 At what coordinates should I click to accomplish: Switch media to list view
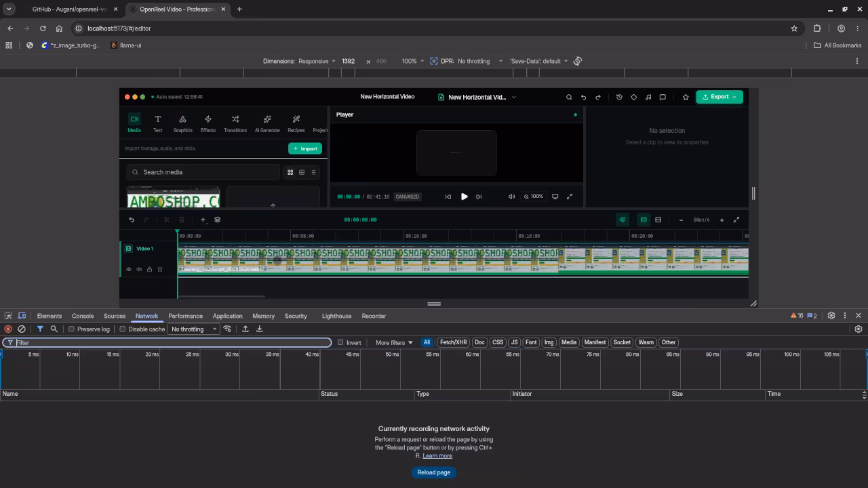coord(313,172)
